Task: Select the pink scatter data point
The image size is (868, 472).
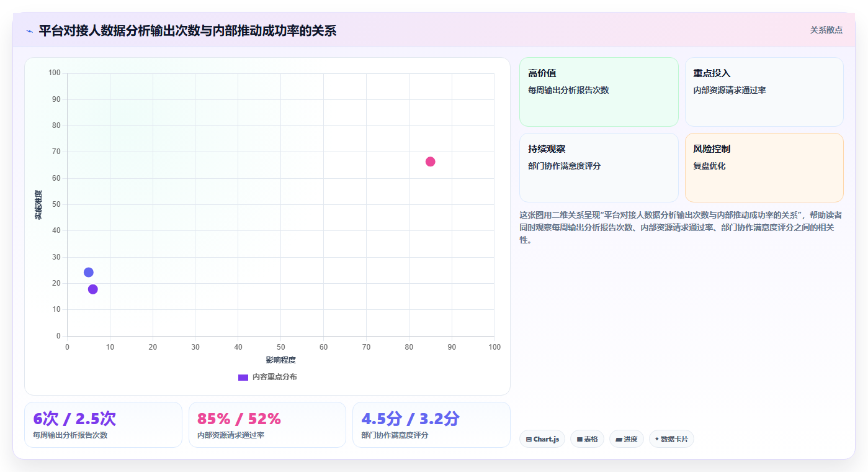Action: (431, 161)
